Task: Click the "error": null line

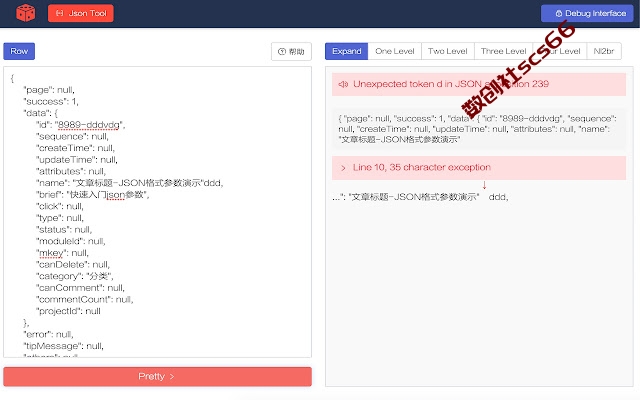Action: tap(49, 334)
